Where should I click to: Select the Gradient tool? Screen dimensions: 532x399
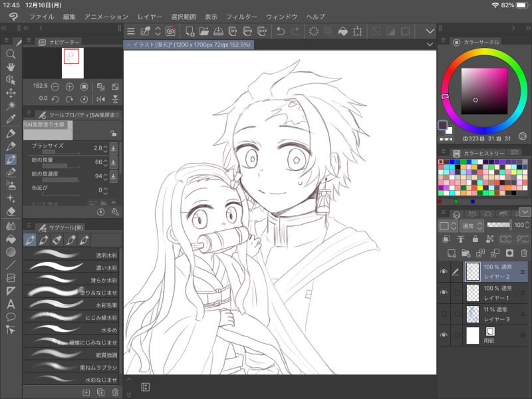coord(11,252)
